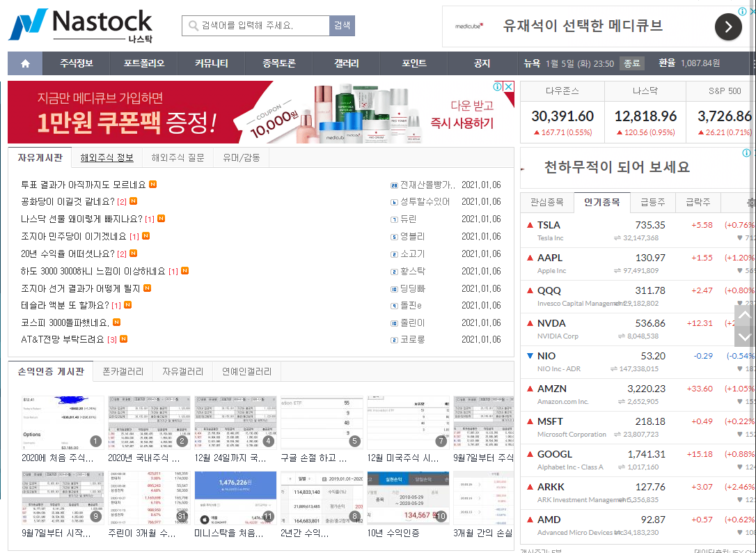Open thumbnail 10년 수익인증
The image size is (756, 553).
pos(408,499)
